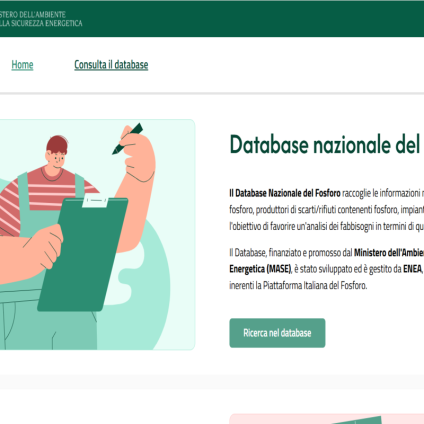Click the text Energetica (MASE)
Screen dimensions: 424x424
tap(260, 269)
